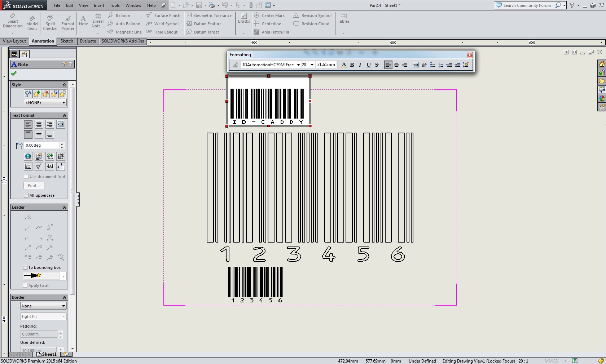Open the Spell Checker tool

(x=50, y=22)
